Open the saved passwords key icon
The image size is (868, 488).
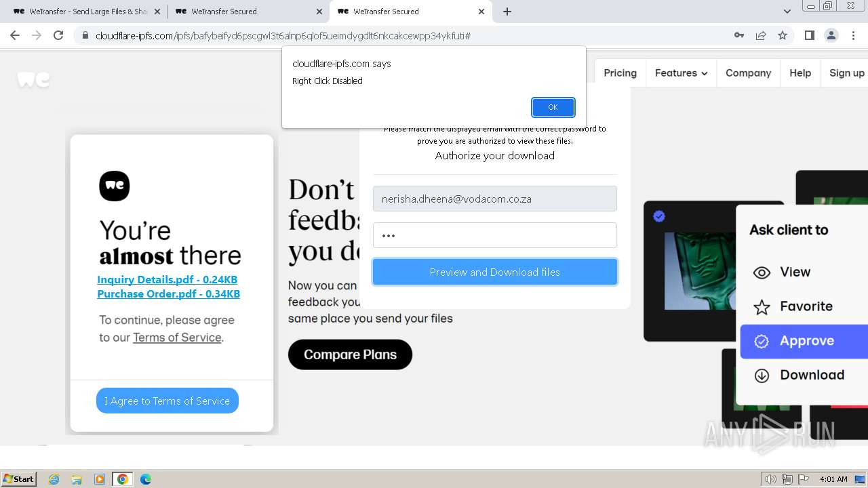(739, 35)
